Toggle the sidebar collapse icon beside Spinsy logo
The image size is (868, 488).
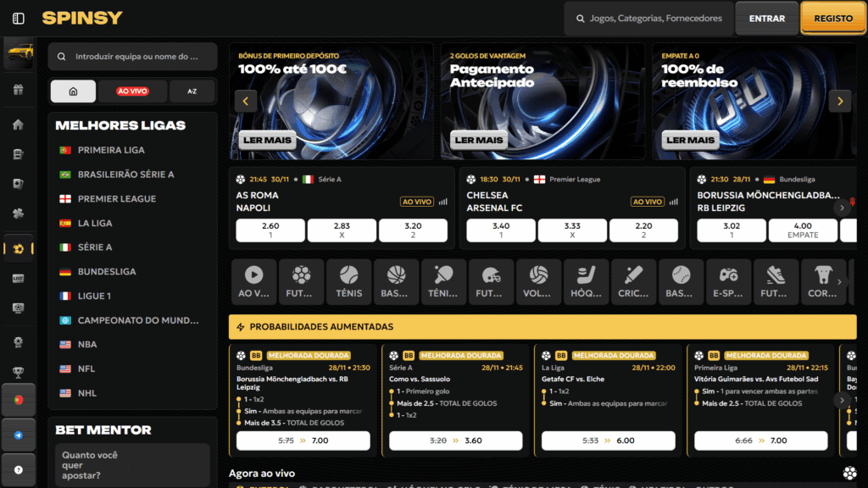(x=19, y=18)
